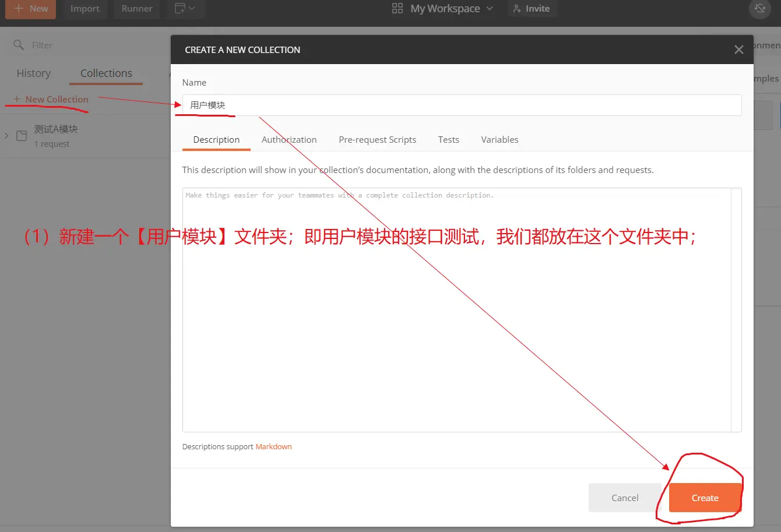Click the sync status icon at top right
Viewport: 781px width, 532px height.
click(x=759, y=9)
